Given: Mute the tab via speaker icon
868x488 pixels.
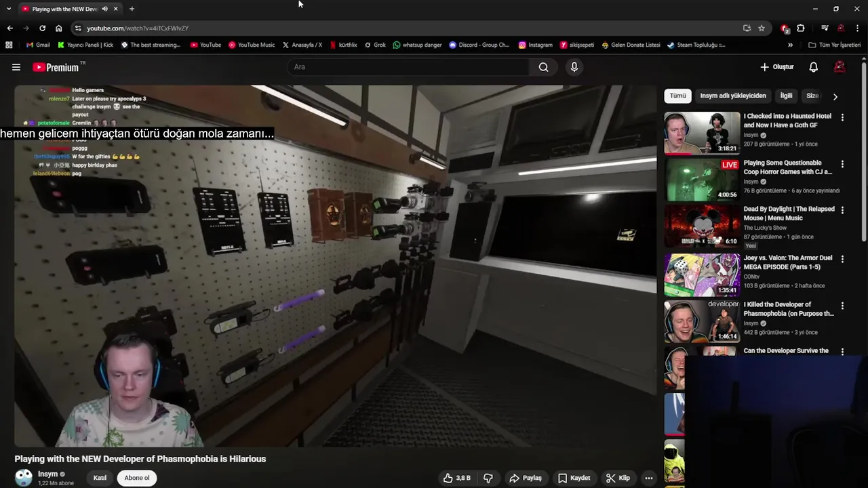Looking at the screenshot, I should pyautogui.click(x=104, y=9).
